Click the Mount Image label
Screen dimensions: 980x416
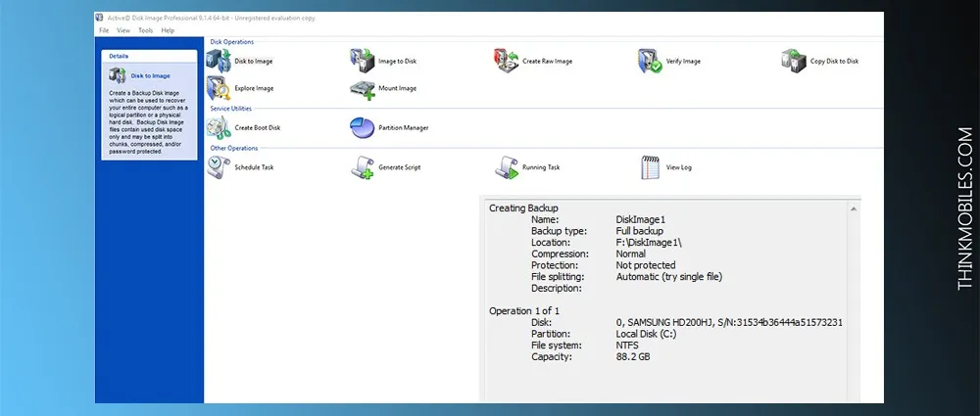pyautogui.click(x=398, y=88)
